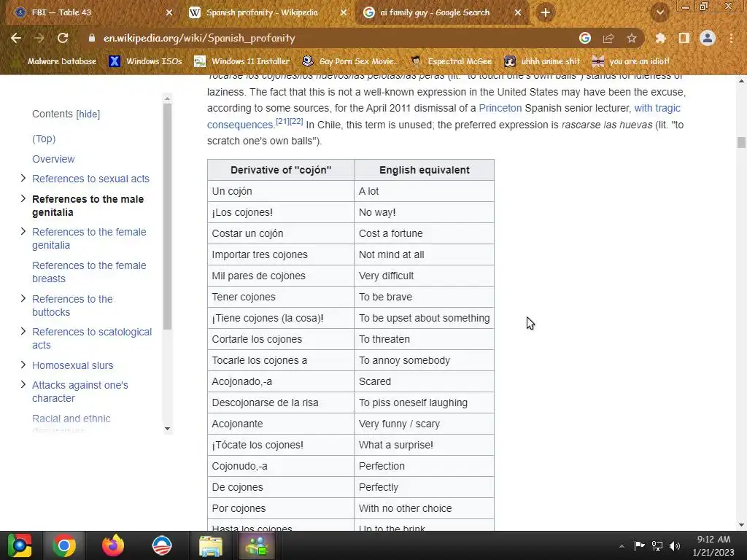Click the page scroll down arrow
The height and width of the screenshot is (560, 747).
[741, 525]
